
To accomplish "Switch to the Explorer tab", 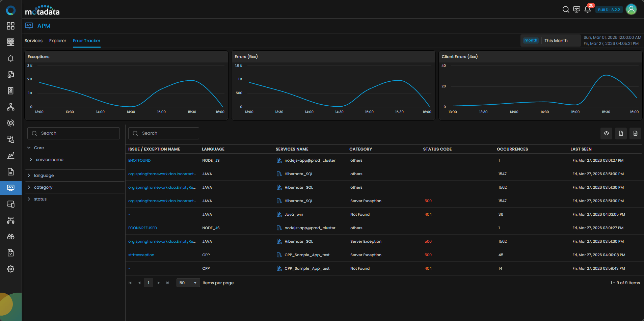I will click(58, 41).
